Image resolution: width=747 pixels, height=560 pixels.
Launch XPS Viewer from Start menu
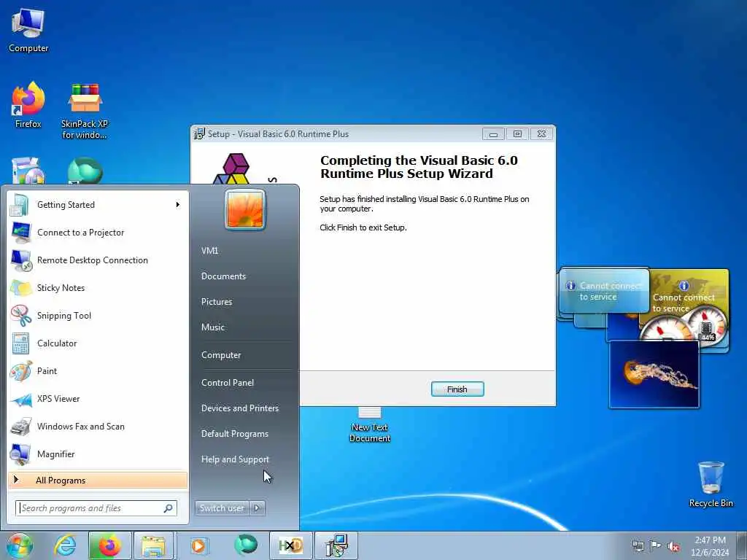click(98, 399)
